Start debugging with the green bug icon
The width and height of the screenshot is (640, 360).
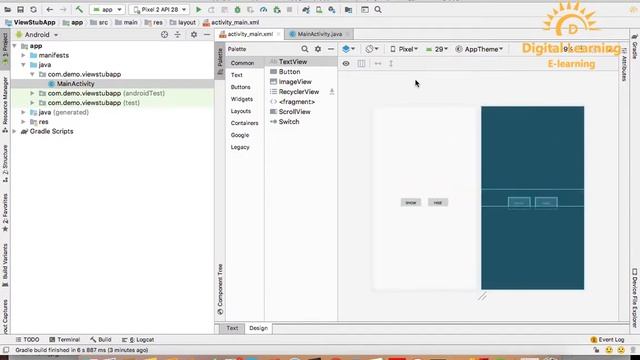click(237, 9)
